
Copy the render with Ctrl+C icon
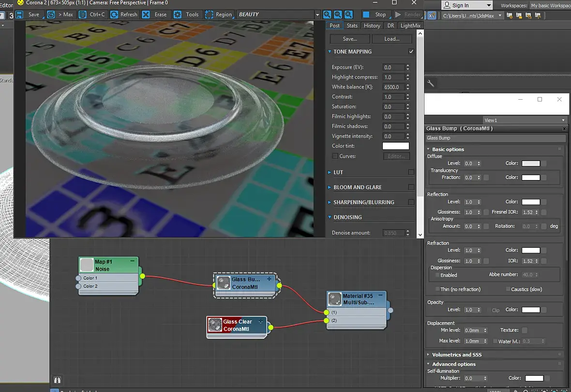coord(83,15)
